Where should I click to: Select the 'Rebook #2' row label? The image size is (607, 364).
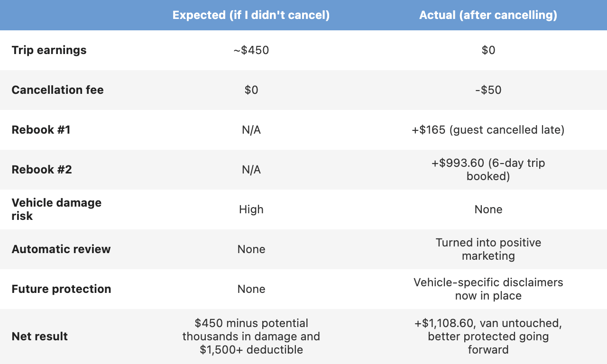(x=42, y=170)
